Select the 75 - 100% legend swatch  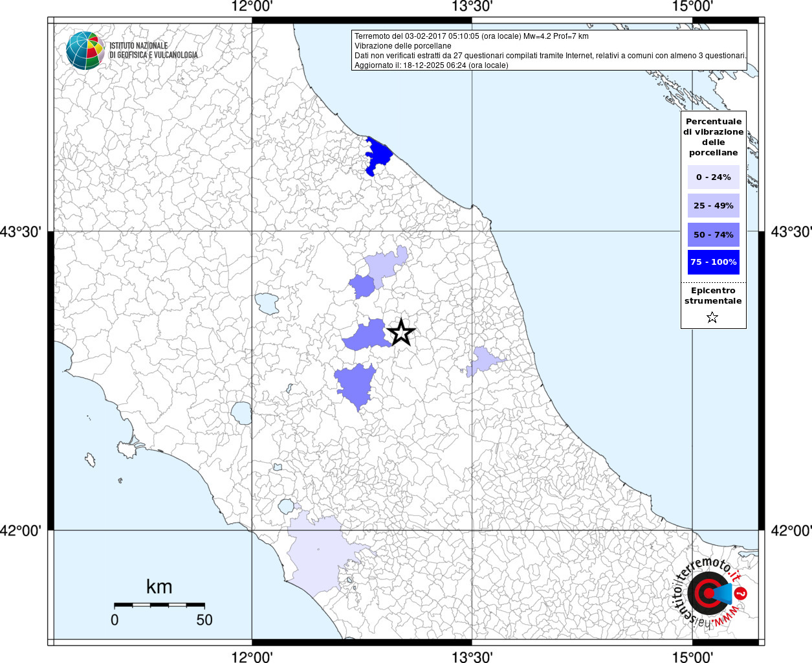click(x=713, y=262)
